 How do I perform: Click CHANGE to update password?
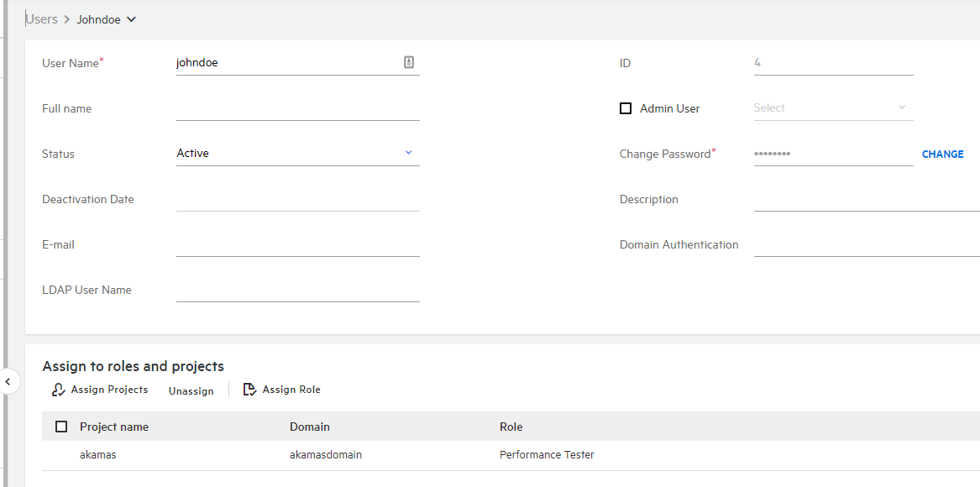[x=942, y=154]
